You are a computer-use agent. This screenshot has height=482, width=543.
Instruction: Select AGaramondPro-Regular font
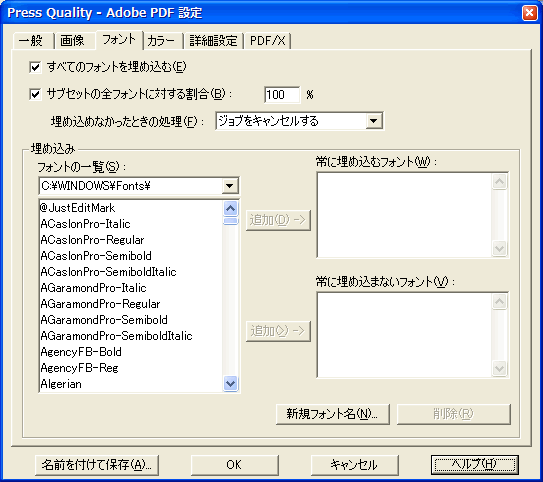click(x=132, y=304)
